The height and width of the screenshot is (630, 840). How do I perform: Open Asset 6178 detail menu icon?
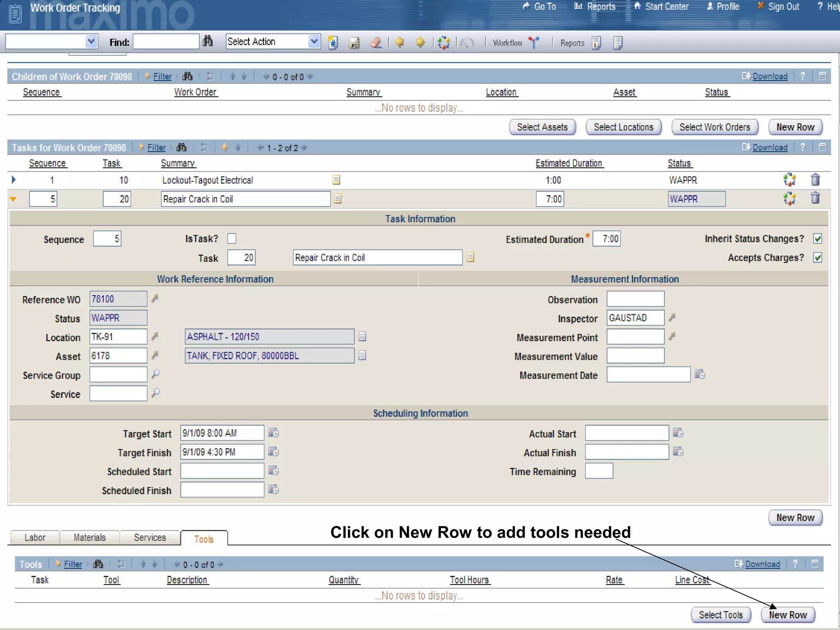[x=155, y=355]
